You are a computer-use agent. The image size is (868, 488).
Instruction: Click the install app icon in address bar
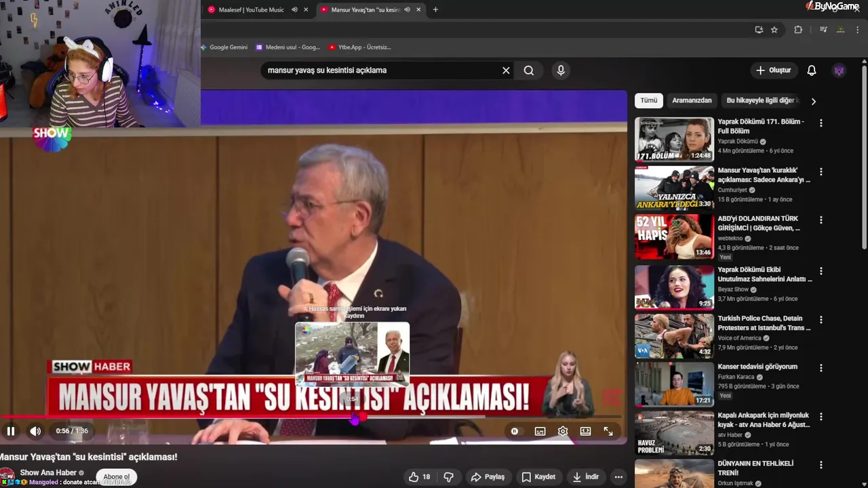click(759, 30)
